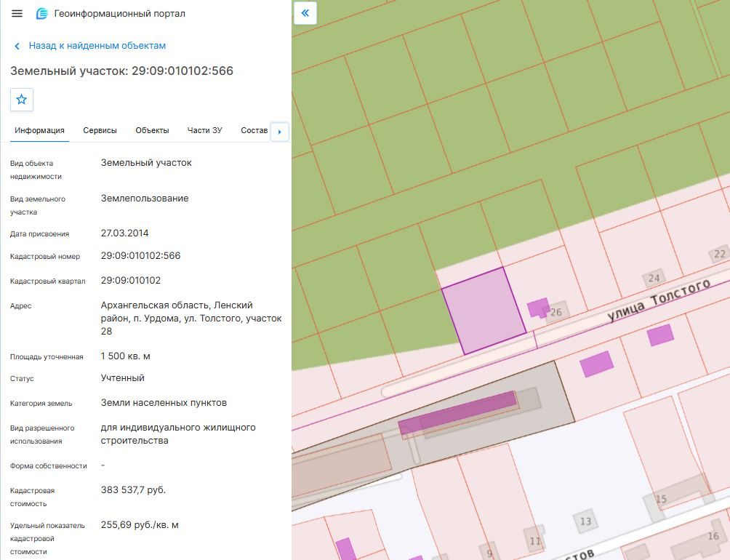
Task: Click cadastral number value 29:09:010102:566
Action: 140,255
